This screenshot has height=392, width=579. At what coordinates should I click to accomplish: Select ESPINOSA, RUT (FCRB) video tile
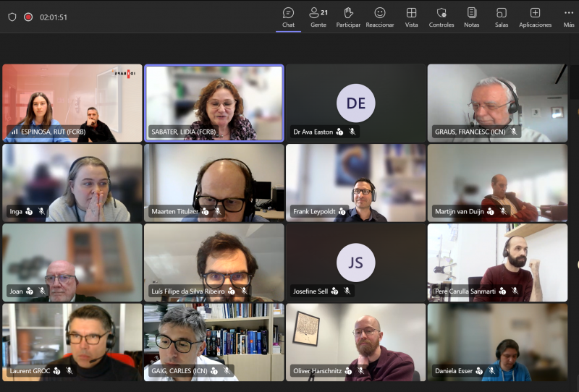click(x=72, y=103)
